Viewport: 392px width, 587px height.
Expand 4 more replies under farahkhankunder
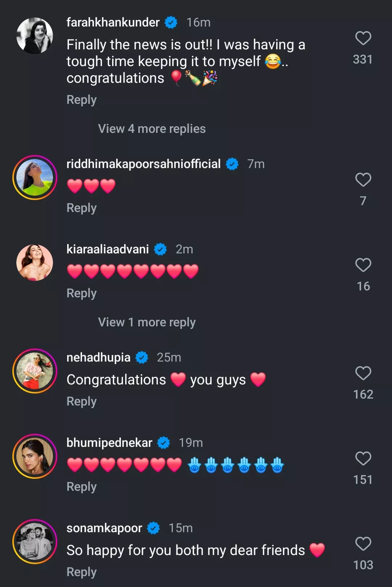click(x=152, y=129)
